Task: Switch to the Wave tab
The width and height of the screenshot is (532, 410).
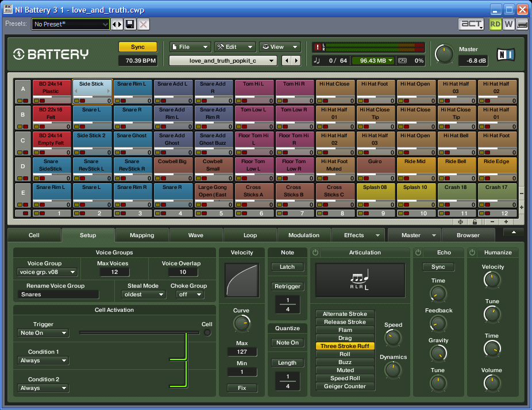Action: (196, 235)
